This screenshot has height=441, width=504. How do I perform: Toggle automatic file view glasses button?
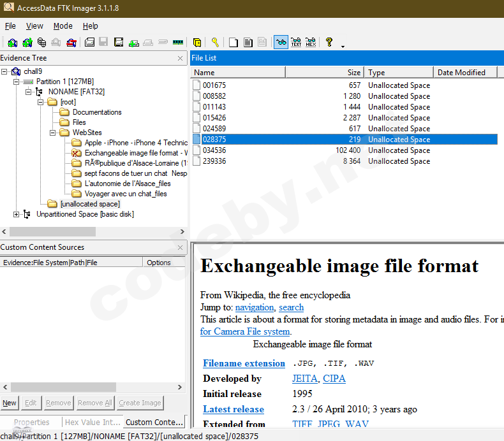(281, 43)
